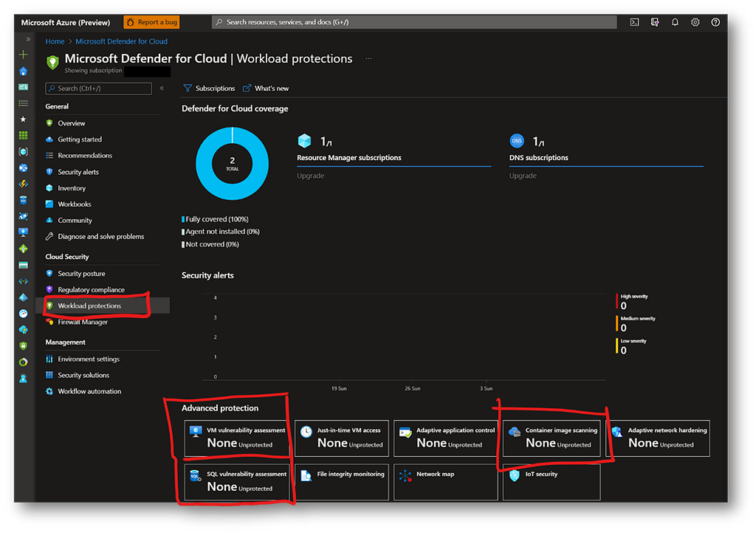Viewport: 756px width, 535px height.
Task: Open IoT security tile
Action: [551, 482]
